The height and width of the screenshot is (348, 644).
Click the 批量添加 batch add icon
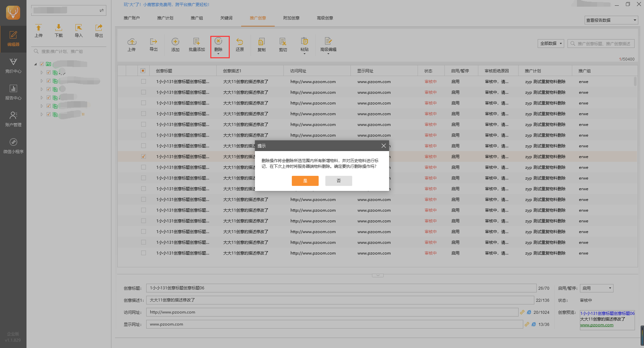[197, 42]
